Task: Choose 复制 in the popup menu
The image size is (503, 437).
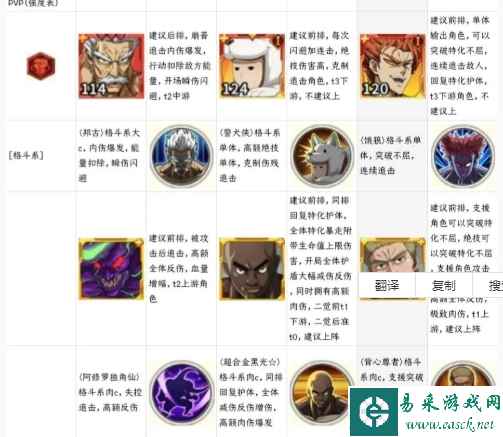Action: point(444,286)
